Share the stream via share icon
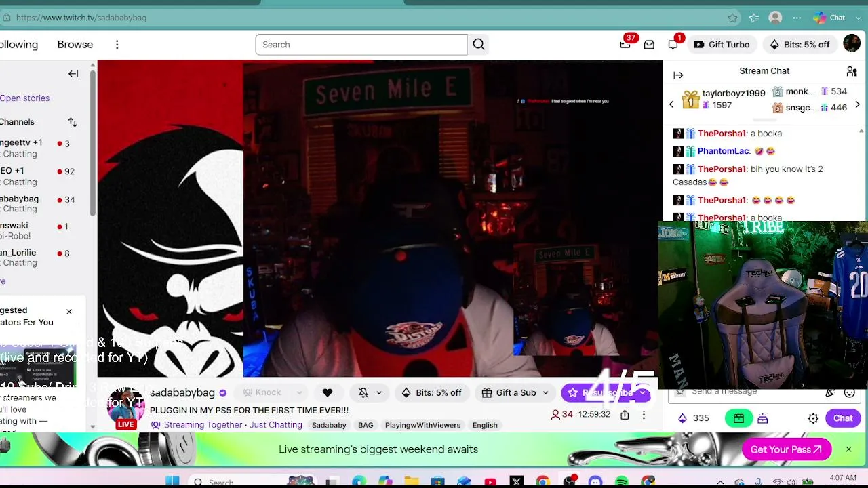This screenshot has width=868, height=488. coord(625,415)
